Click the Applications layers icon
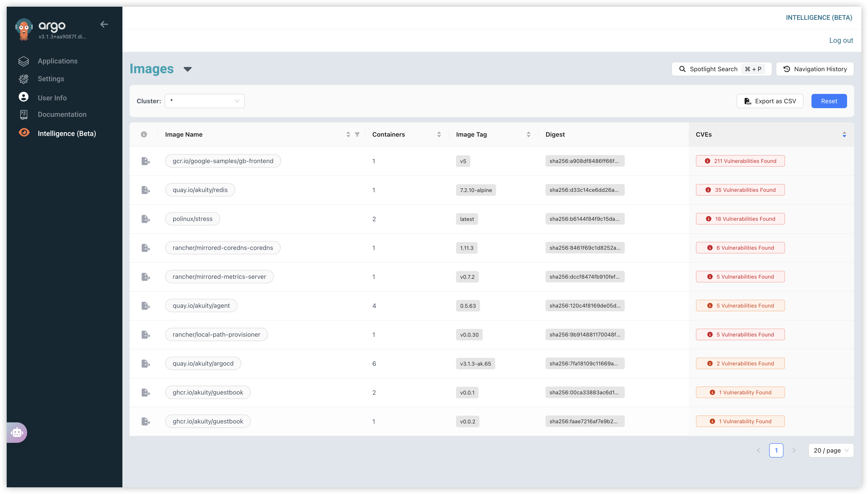The width and height of the screenshot is (868, 494). click(x=23, y=61)
